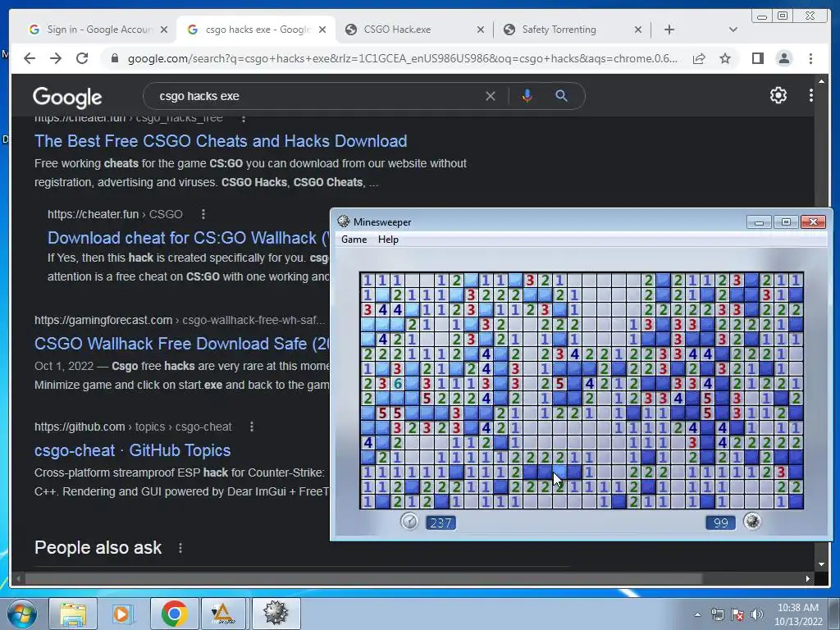Open The Best Free CSGO Cheats result

pos(221,141)
